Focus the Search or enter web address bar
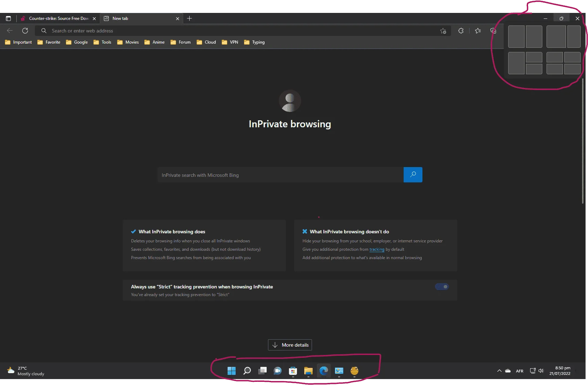The height and width of the screenshot is (385, 588). [243, 31]
